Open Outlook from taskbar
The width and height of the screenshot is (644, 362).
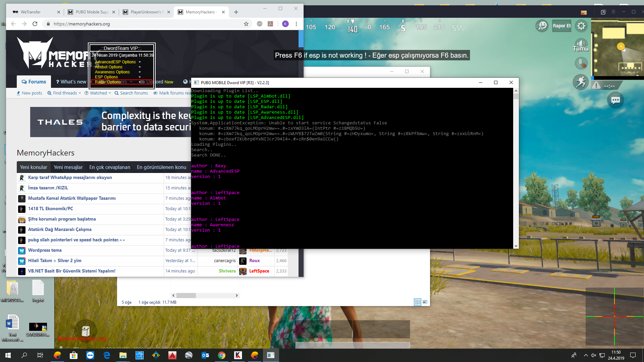click(x=205, y=355)
